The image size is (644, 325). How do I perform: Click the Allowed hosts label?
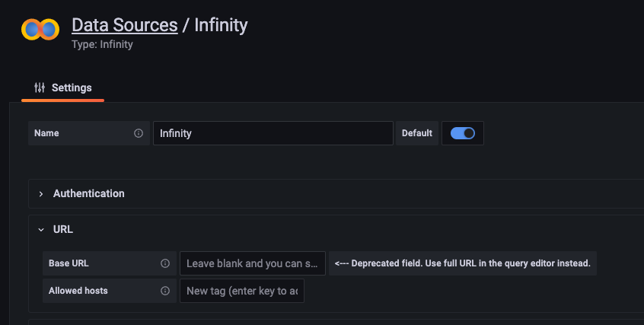point(78,291)
